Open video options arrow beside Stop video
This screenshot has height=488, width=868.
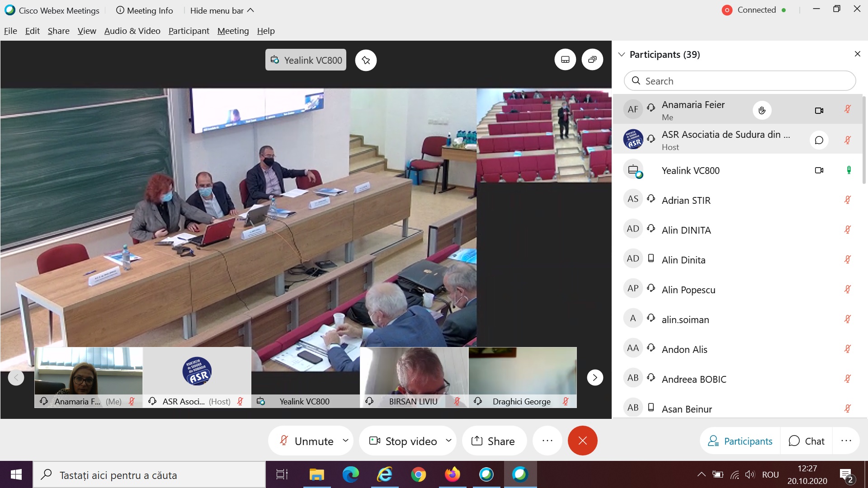tap(448, 440)
